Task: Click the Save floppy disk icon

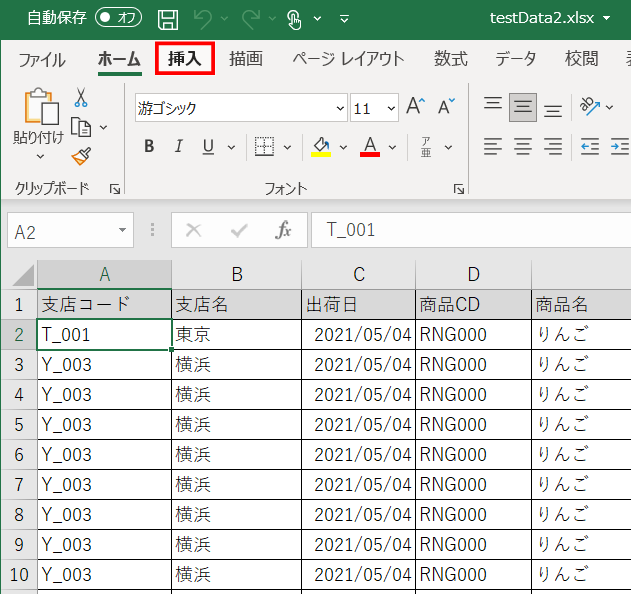Action: [168, 18]
